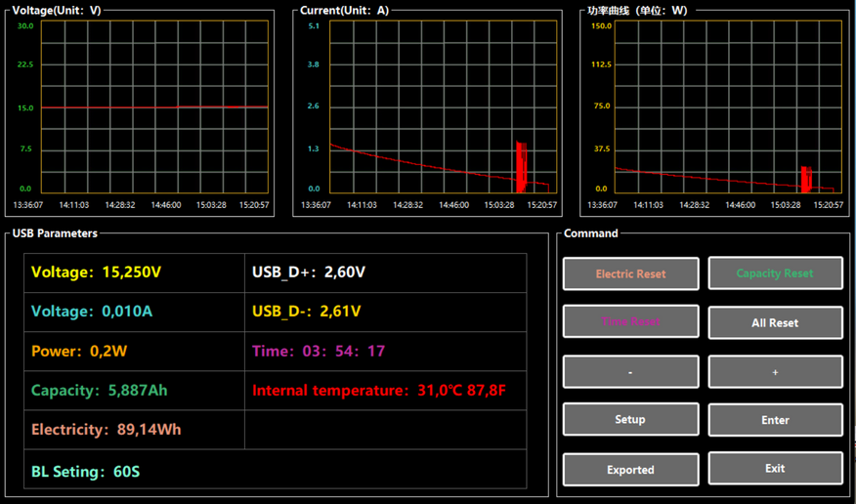Exit the application via Exit button
This screenshot has height=504, width=856.
pos(775,468)
